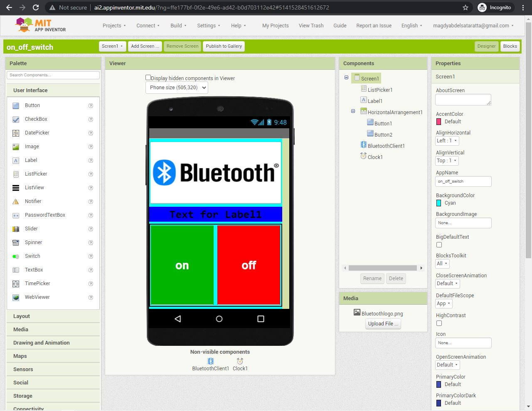Click the Spinner palette icon
Viewport: 532px width, 411px height.
16,242
